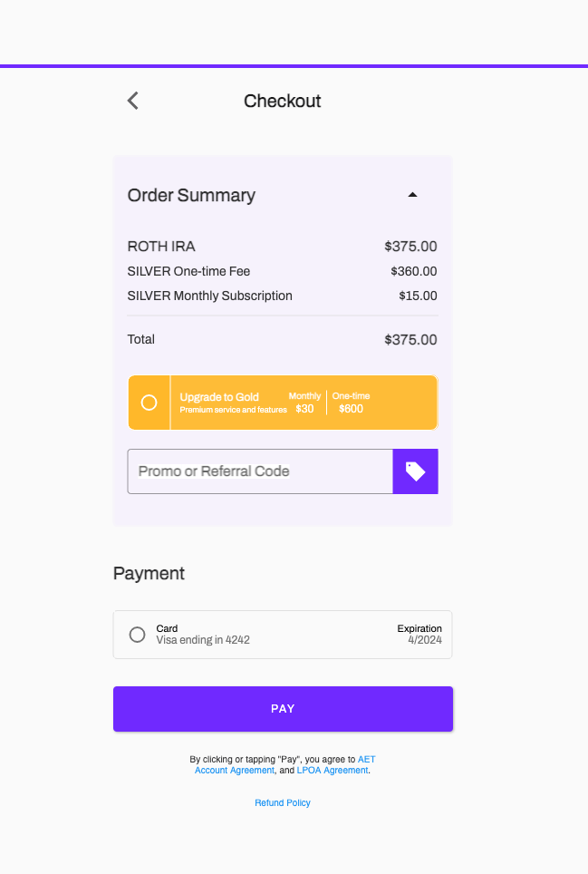Viewport: 588px width, 874px height.
Task: Apply promo code with the tag icon
Action: click(415, 471)
